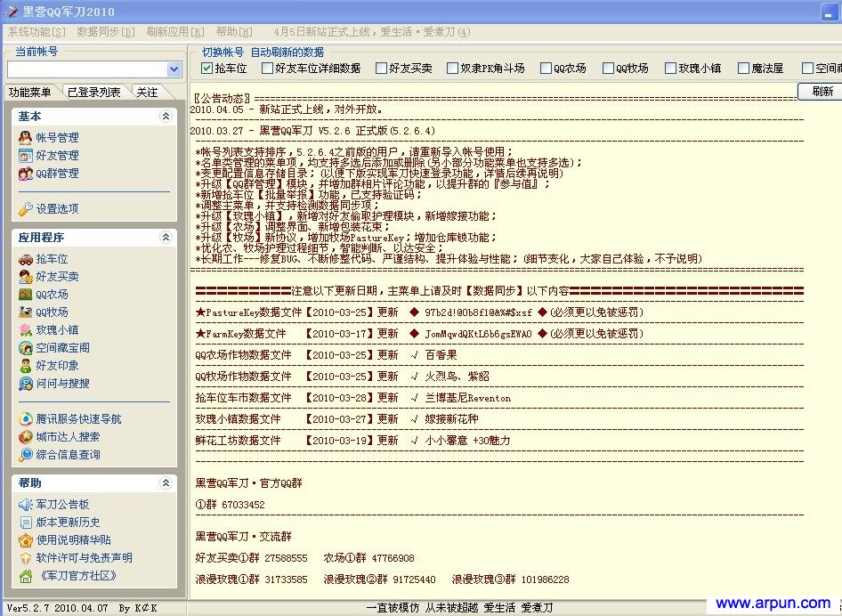Open 军刀公告板 speaker icon
The image size is (842, 616).
tap(25, 505)
